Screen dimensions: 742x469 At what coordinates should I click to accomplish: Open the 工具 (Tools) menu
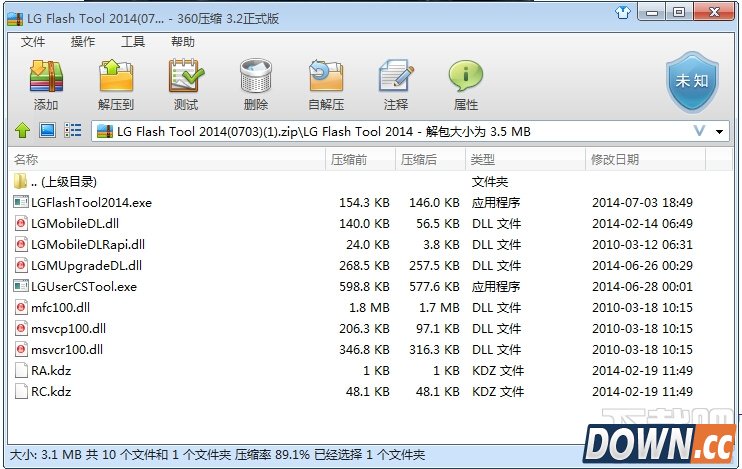(x=133, y=42)
